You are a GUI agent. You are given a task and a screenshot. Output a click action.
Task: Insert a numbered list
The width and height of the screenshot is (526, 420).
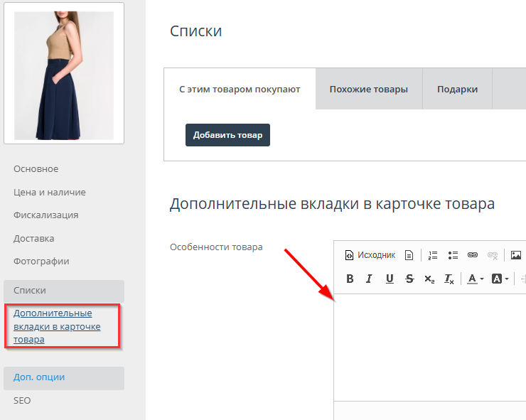pyautogui.click(x=433, y=255)
